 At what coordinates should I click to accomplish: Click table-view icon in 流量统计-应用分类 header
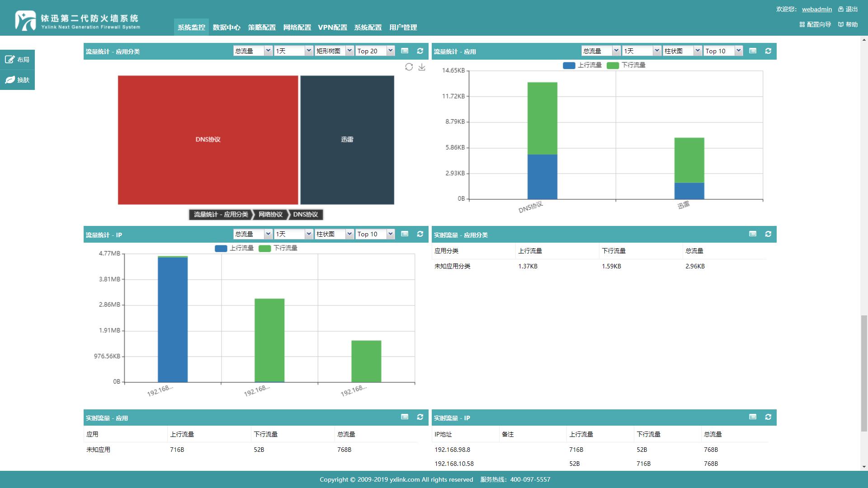pos(405,51)
